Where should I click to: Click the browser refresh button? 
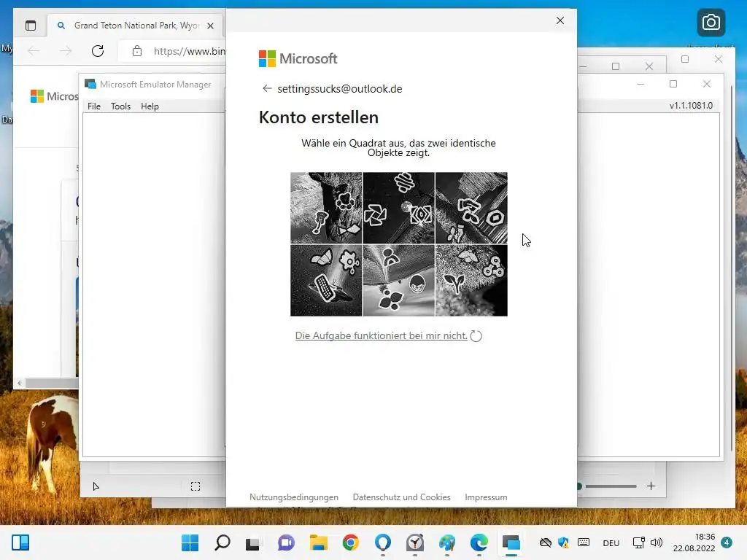tap(98, 51)
